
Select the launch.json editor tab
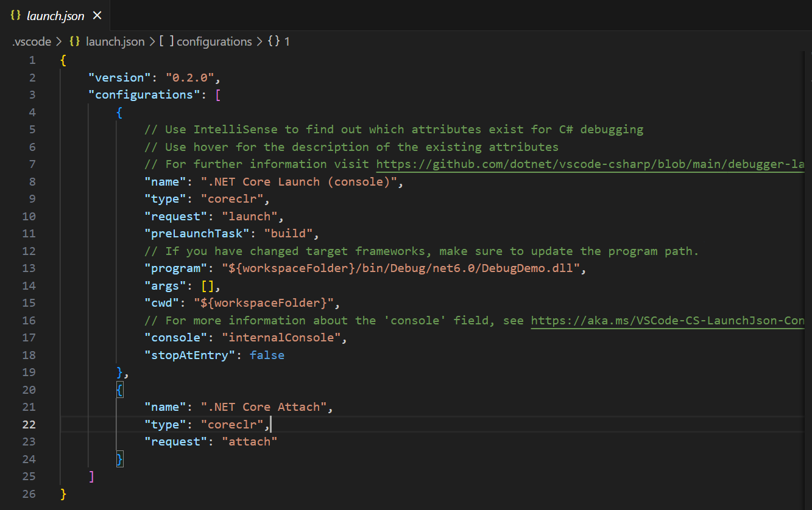pyautogui.click(x=55, y=16)
